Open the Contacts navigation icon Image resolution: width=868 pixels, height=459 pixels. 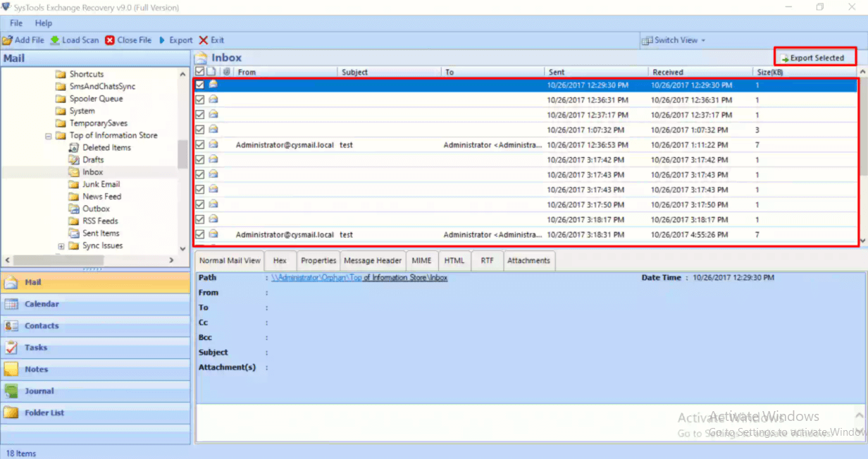11,326
